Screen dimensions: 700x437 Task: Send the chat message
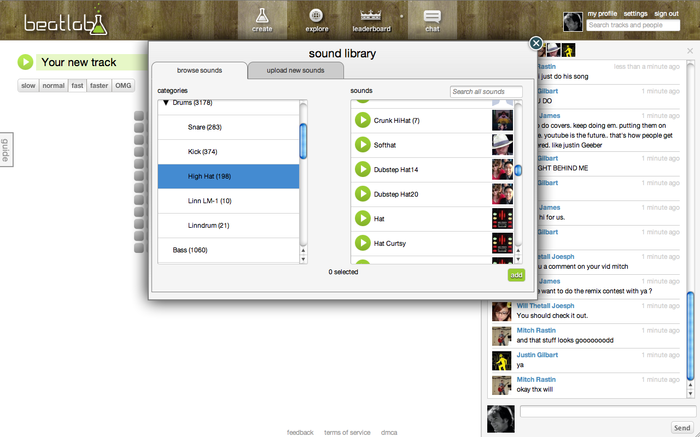pyautogui.click(x=681, y=427)
